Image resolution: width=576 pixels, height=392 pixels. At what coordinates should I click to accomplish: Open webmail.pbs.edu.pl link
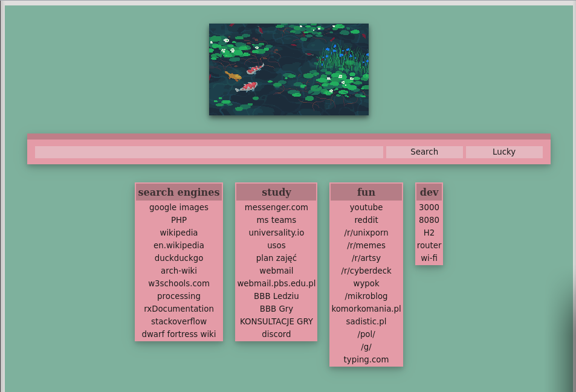pyautogui.click(x=276, y=283)
